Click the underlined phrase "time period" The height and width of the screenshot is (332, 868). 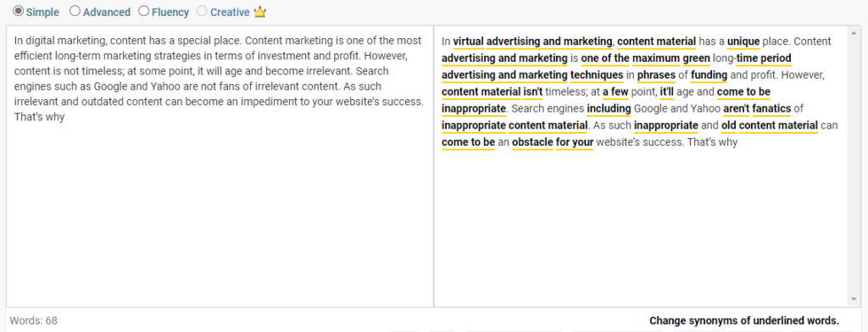pyautogui.click(x=764, y=58)
